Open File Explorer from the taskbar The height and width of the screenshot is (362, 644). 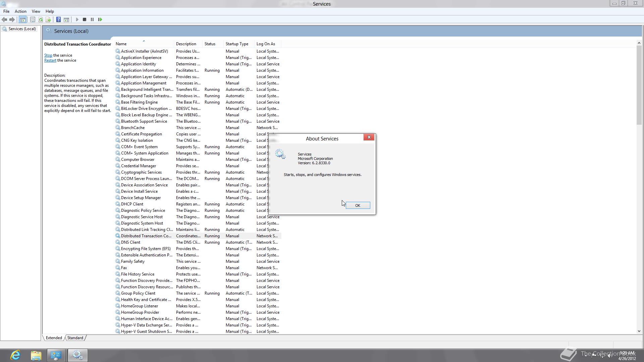[x=36, y=355]
